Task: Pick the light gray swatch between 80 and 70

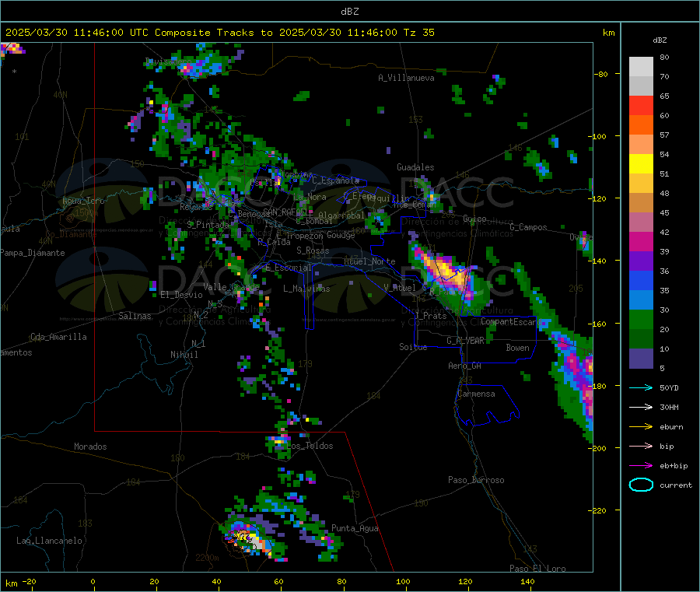Action: point(641,67)
